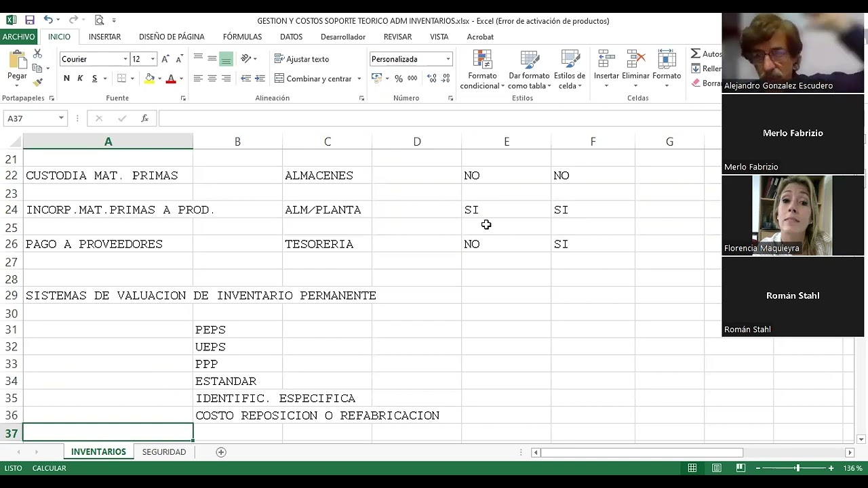This screenshot has height=488, width=868.
Task: Adjust the zoom slider in status bar
Action: click(x=797, y=468)
